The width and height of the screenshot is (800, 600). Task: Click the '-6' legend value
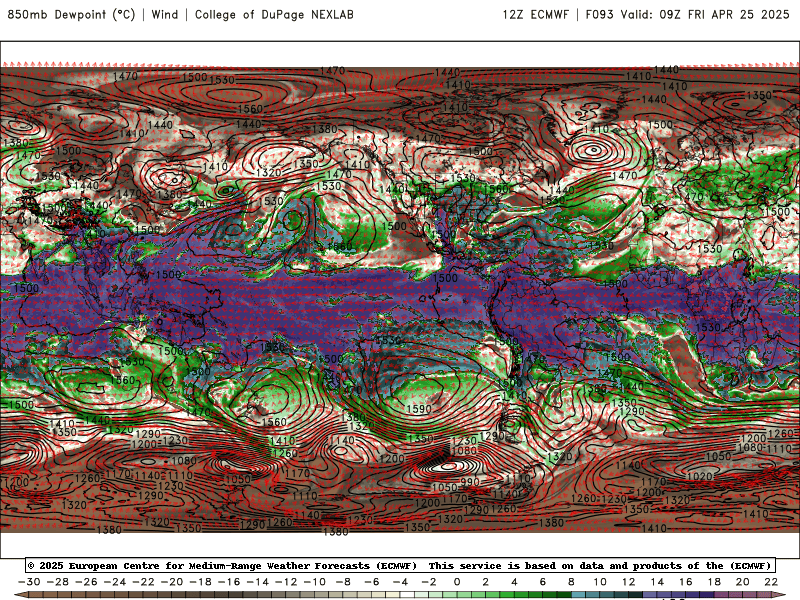pyautogui.click(x=372, y=582)
